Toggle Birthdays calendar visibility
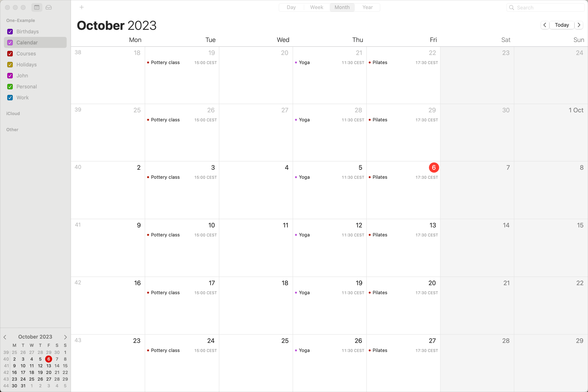This screenshot has height=392, width=588. 10,32
